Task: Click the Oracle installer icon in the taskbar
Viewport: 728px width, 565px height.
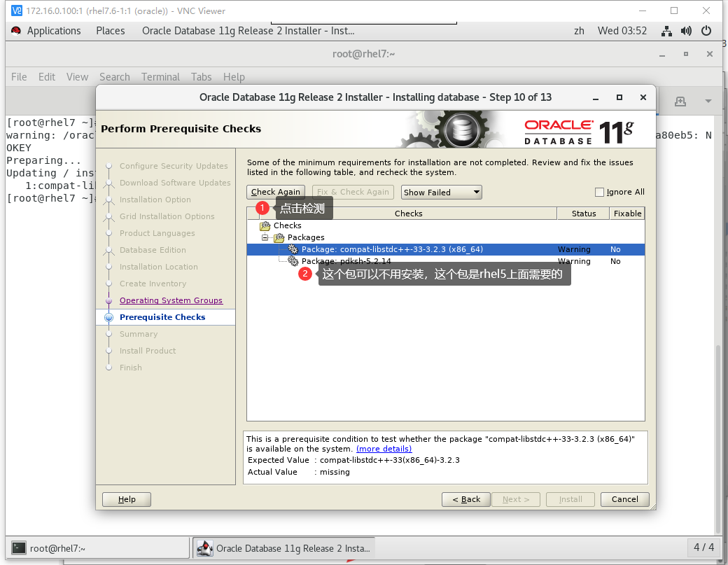Action: (x=204, y=548)
